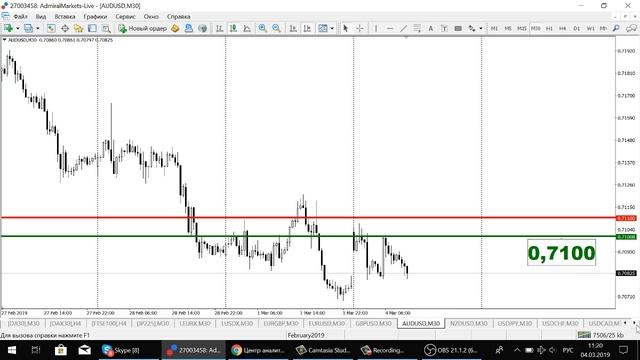Viewport: 640px width, 360px height.
Task: Switch chart to M1 timeframe
Action: tap(494, 28)
